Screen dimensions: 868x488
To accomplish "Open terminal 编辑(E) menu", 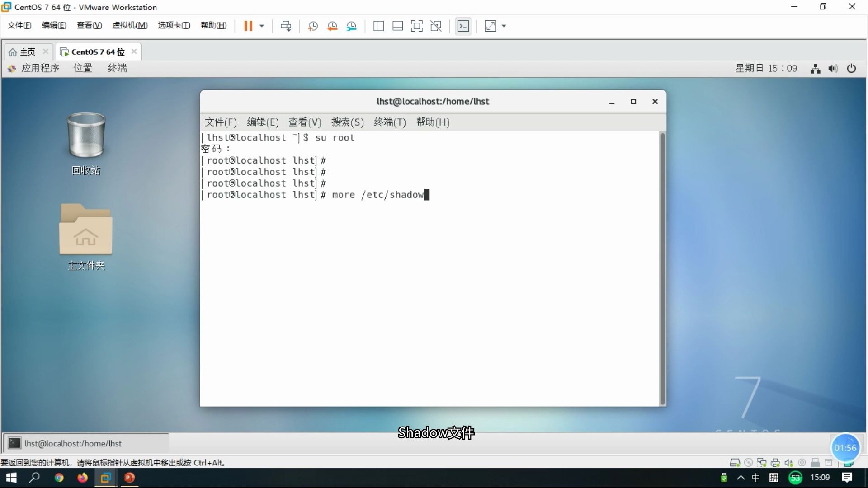I will coord(263,122).
